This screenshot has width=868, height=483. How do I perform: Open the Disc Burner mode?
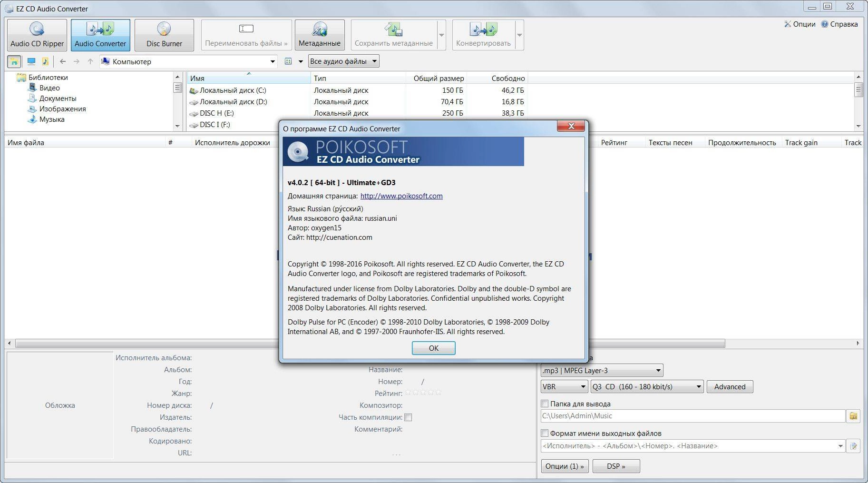(164, 35)
